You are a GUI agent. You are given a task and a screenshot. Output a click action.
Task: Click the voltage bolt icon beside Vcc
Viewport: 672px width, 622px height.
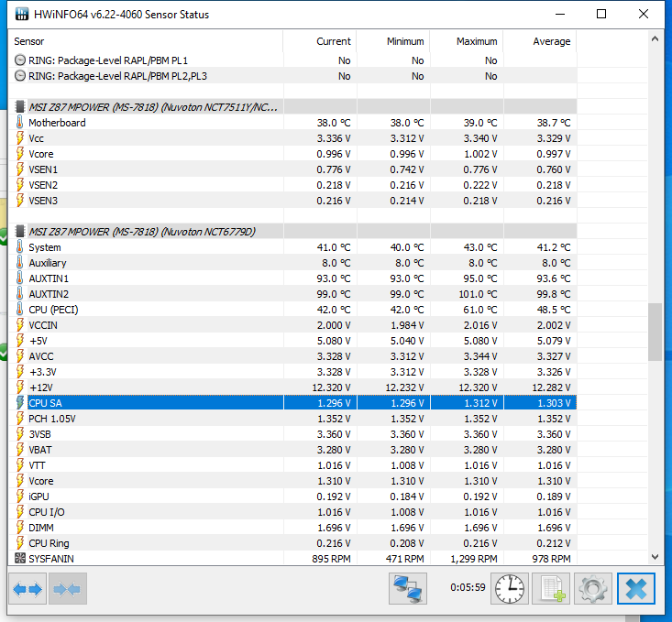20,138
